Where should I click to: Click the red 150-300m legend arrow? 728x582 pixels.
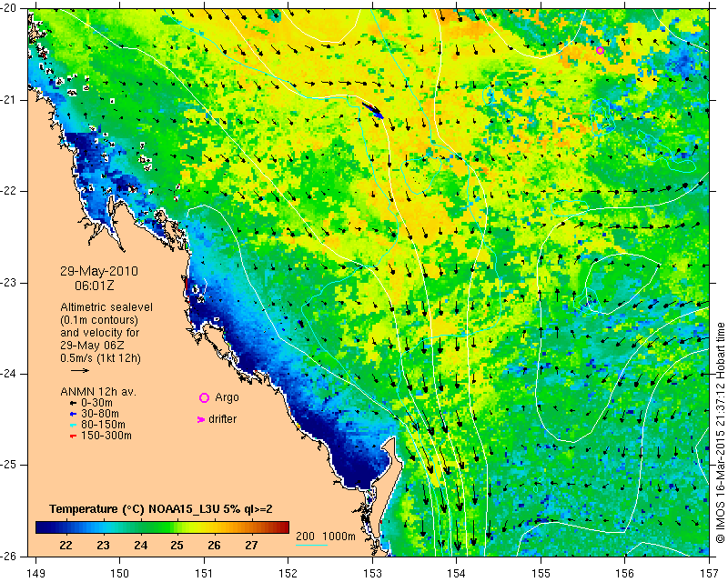pyautogui.click(x=73, y=436)
